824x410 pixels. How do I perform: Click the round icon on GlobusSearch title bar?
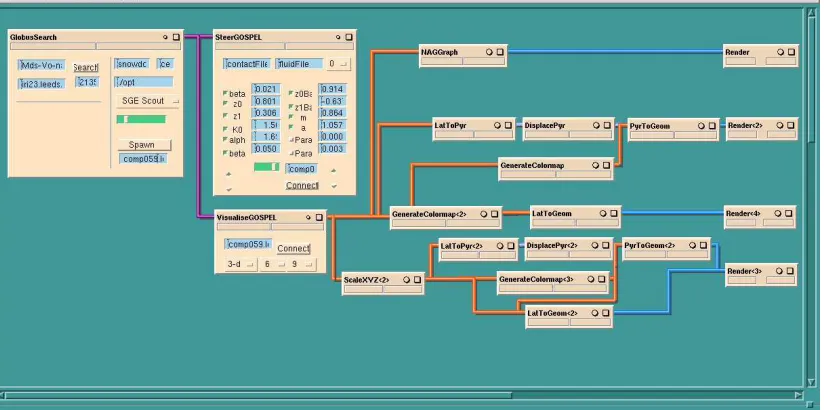165,37
